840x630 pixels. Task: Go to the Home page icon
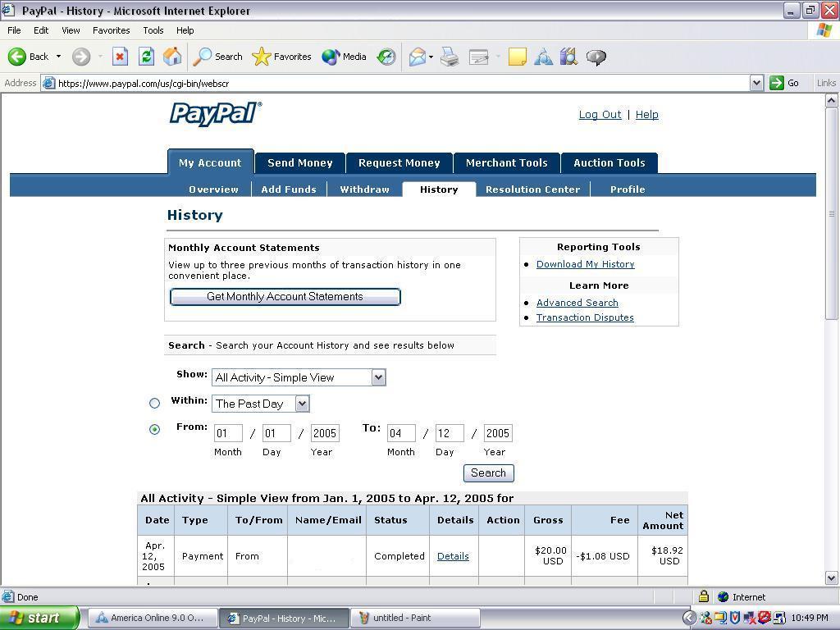pos(172,57)
